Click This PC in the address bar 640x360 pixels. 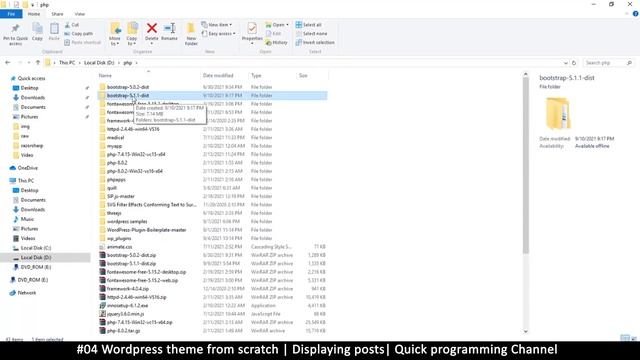pos(67,63)
